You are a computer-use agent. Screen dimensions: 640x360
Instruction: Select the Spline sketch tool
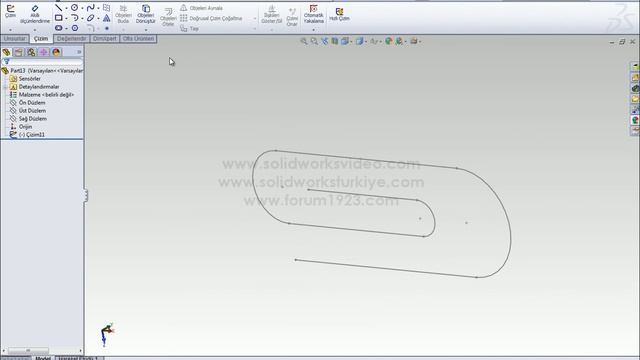[x=91, y=8]
